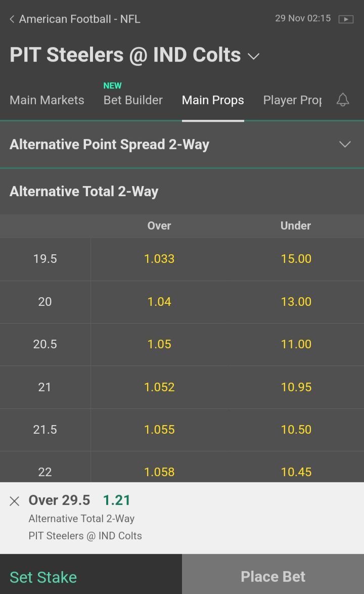
Task: Select Over 19.5 at odds 1.033
Action: 159,259
